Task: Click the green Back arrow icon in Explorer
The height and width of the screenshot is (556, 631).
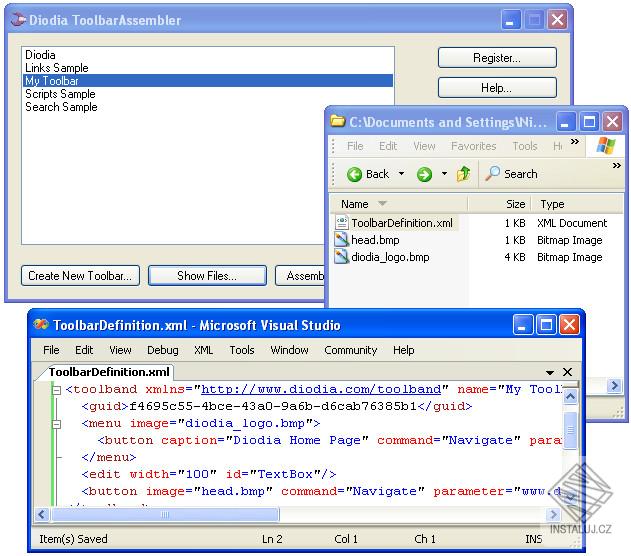Action: pos(354,174)
